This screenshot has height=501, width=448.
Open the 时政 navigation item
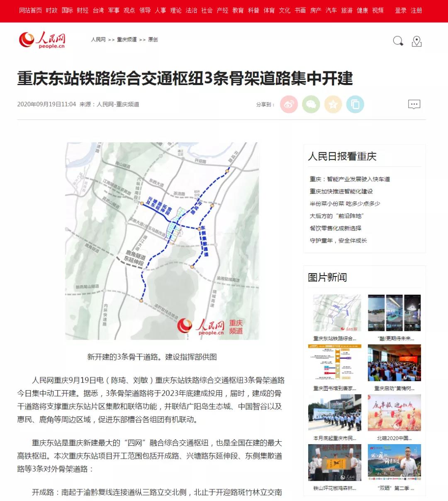tap(51, 10)
